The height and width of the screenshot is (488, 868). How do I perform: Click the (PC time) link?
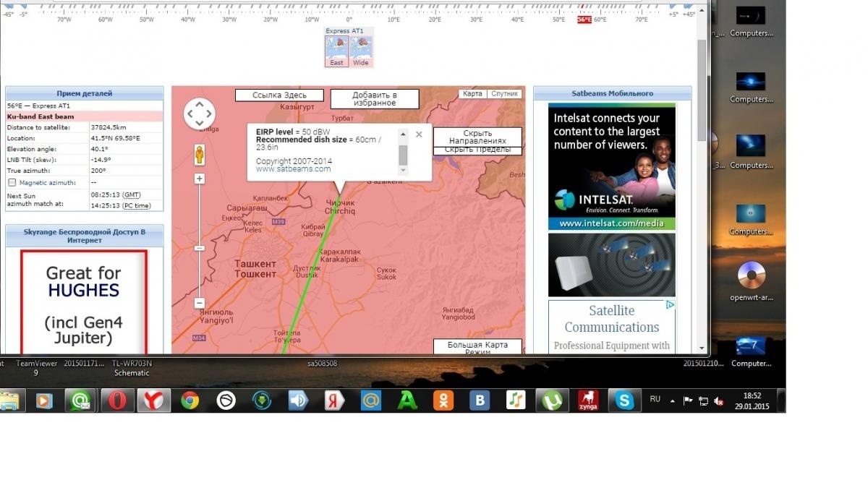pyautogui.click(x=137, y=206)
